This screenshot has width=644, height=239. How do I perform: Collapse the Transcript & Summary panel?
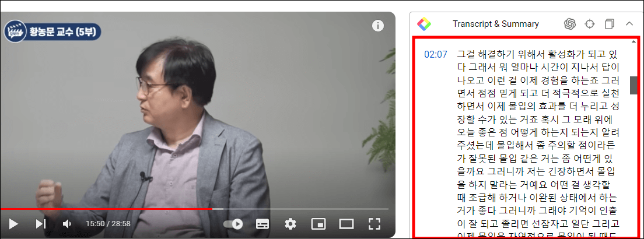coord(629,24)
